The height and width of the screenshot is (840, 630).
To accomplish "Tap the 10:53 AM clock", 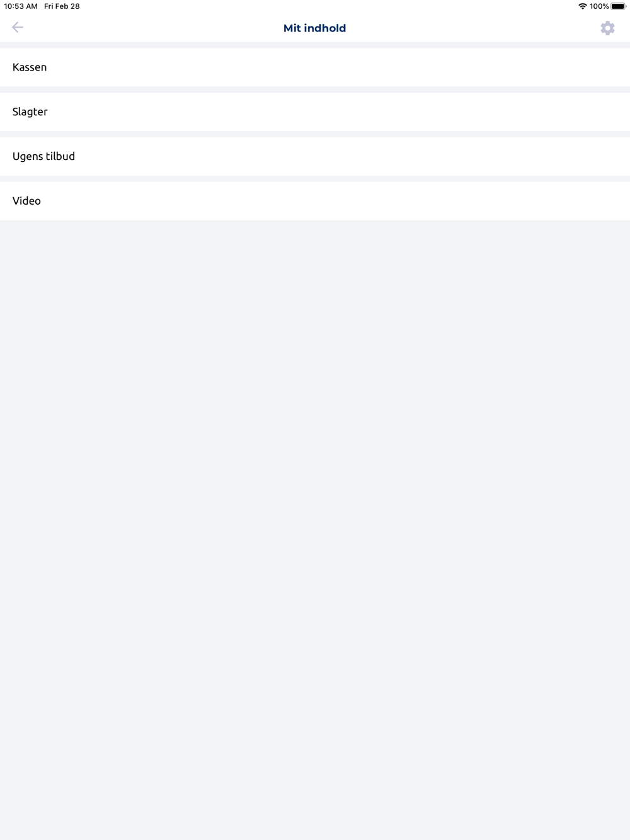I will (x=21, y=6).
